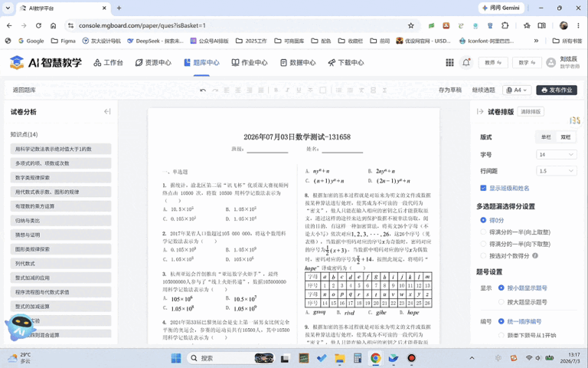Image resolution: width=588 pixels, height=368 pixels.
Task: Reload the page in browser
Action: [38, 25]
